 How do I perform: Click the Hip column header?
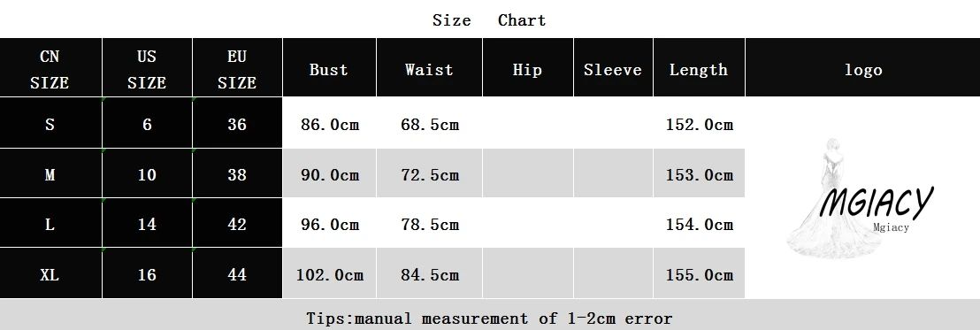(528, 67)
